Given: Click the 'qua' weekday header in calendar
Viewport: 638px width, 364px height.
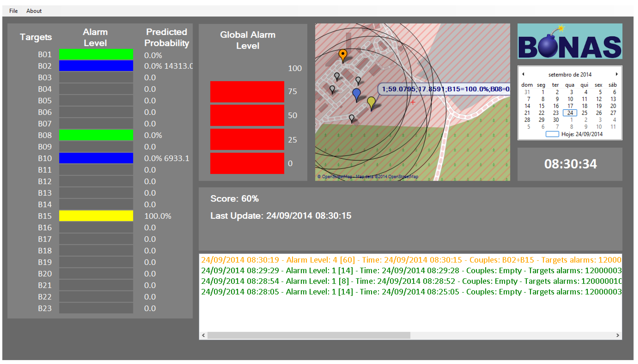Looking at the screenshot, I should point(569,85).
